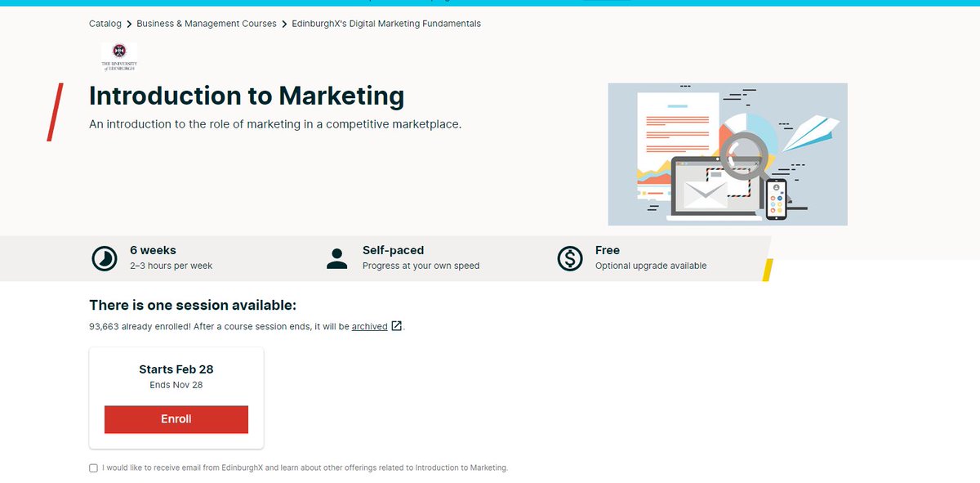Select the 'Ends Nov 28' text

(x=176, y=385)
